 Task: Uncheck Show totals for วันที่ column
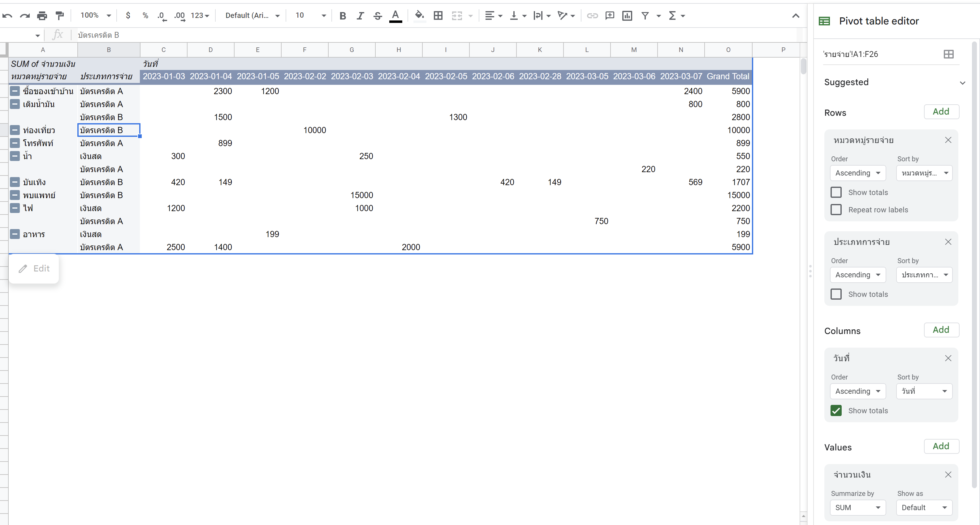(836, 410)
